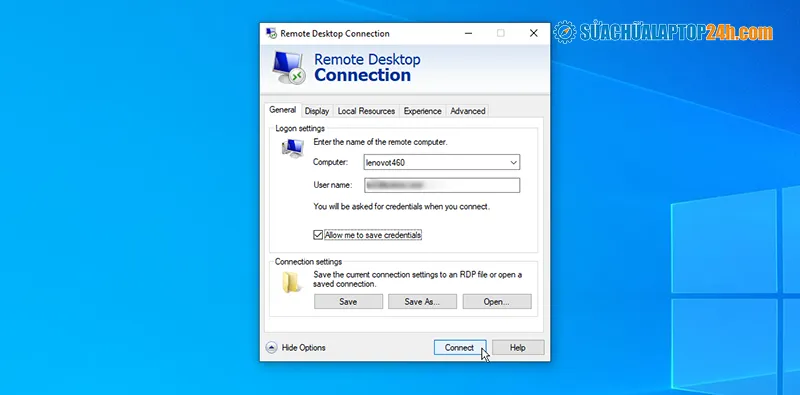The image size is (800, 395).
Task: Select the Experience tab
Action: coord(422,111)
